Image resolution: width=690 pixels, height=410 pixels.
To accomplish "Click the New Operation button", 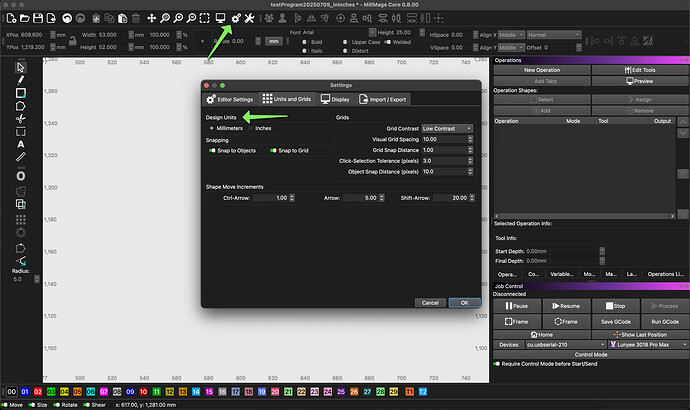I will tap(541, 70).
